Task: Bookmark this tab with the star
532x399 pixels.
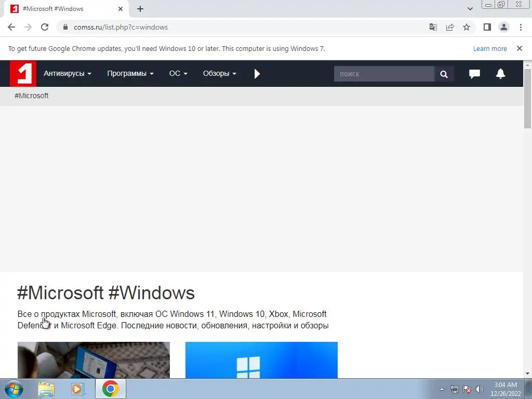Action: point(467,27)
